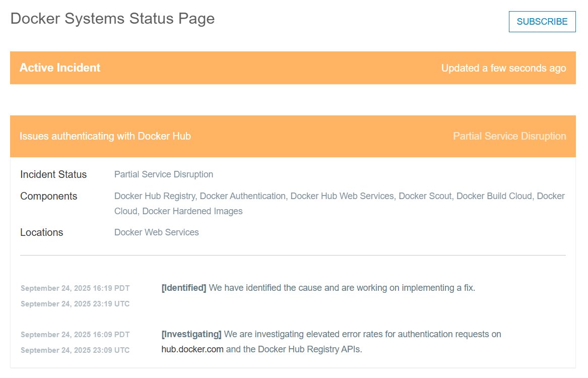Click the 'Locations' label
This screenshot has width=588, height=378.
[x=42, y=232]
